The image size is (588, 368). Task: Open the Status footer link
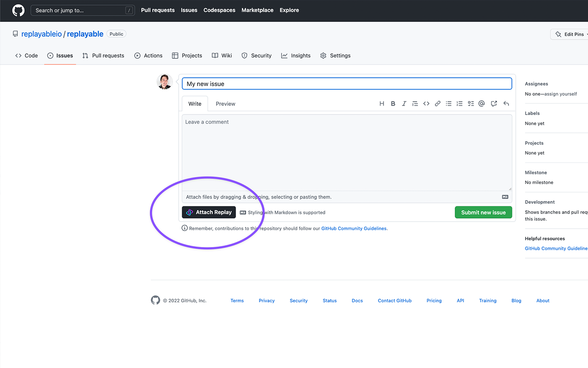[x=330, y=301]
